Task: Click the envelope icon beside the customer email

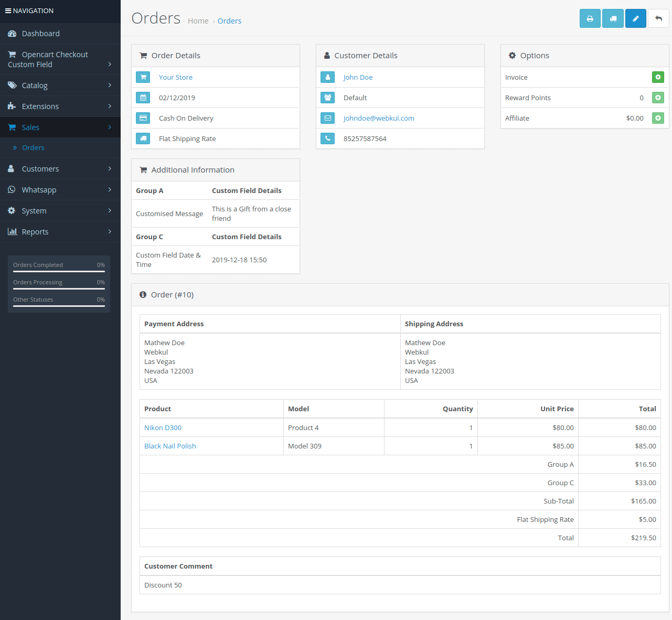Action: (327, 118)
